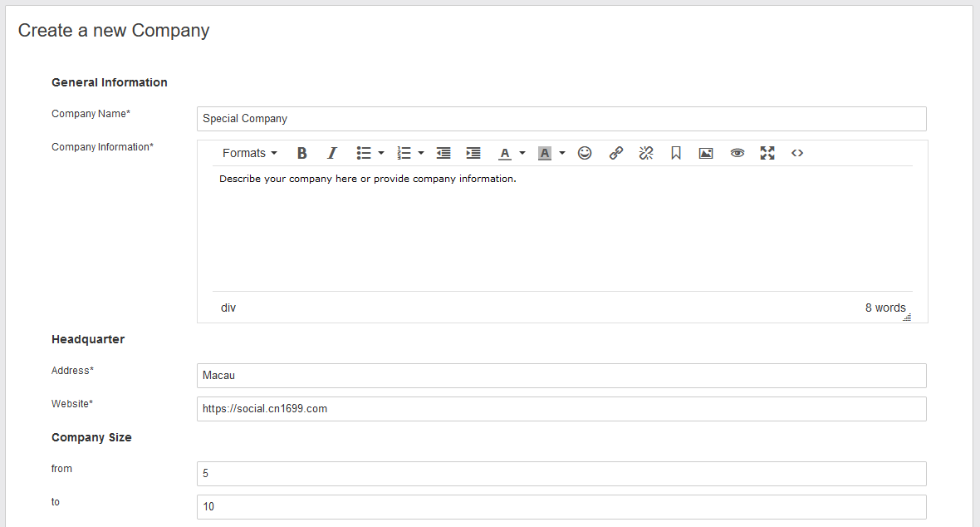980x527 pixels.
Task: Click the Company Name input field
Action: (x=561, y=119)
